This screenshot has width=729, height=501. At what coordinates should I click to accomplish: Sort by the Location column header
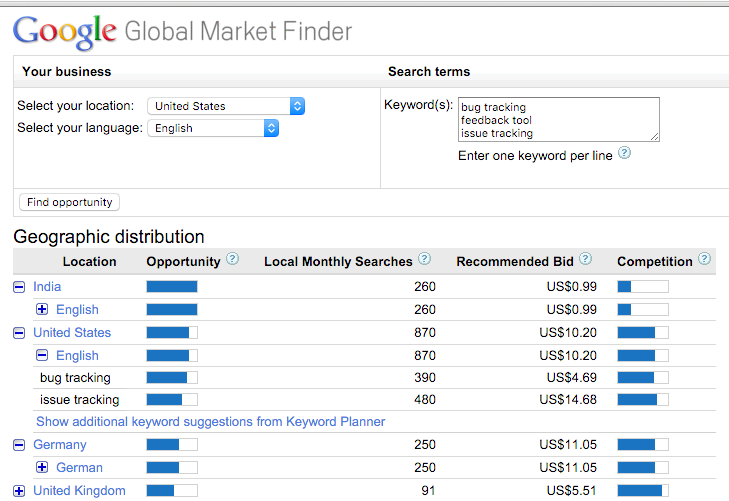click(89, 262)
